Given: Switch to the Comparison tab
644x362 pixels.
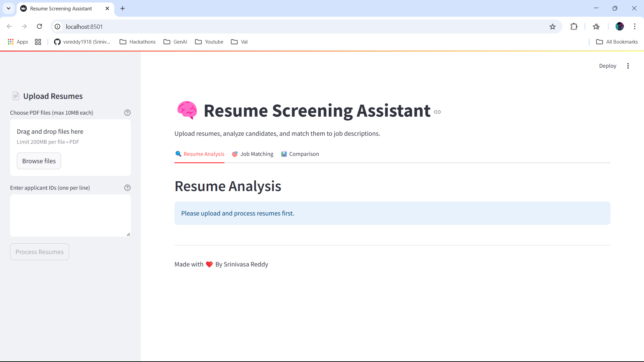Looking at the screenshot, I should pos(300,154).
